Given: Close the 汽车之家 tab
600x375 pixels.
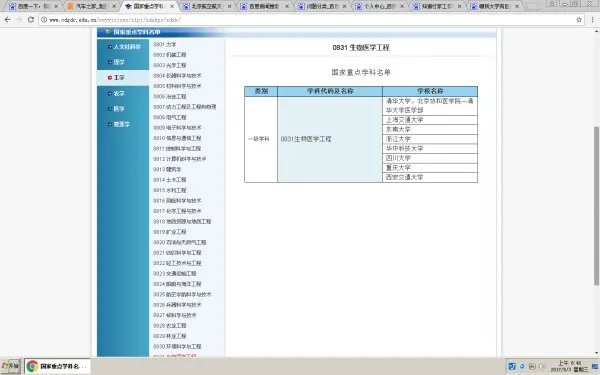Looking at the screenshot, I should coord(114,7).
